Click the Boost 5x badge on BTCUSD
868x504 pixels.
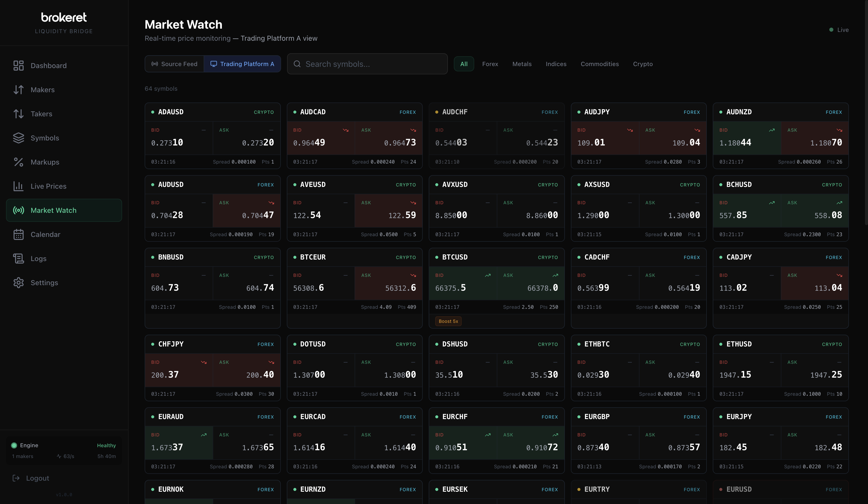coord(448,321)
